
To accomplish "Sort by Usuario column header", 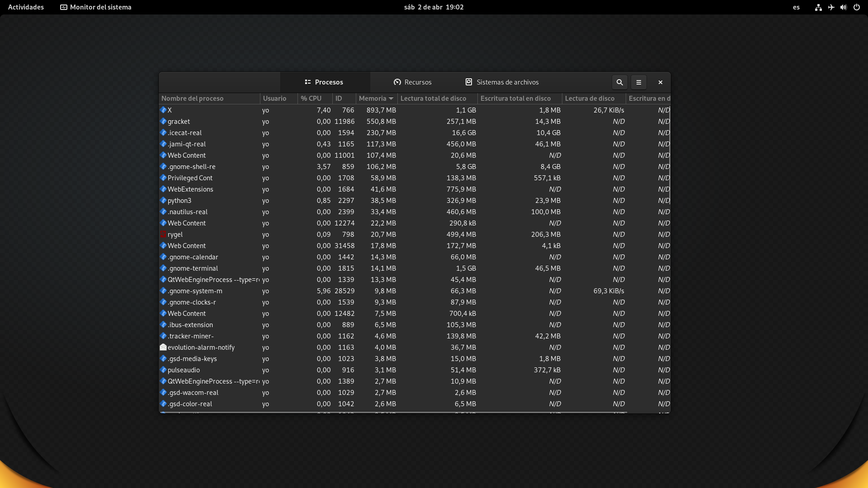I will click(279, 99).
